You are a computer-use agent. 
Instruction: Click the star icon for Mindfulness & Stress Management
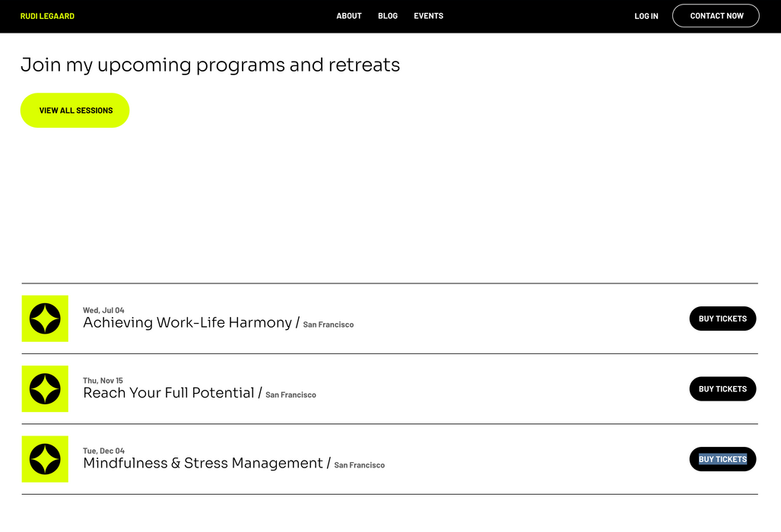45,459
